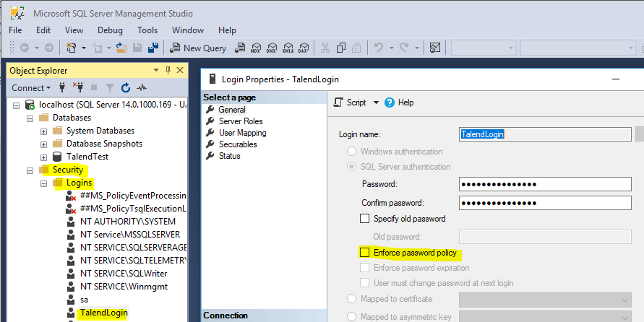Screen dimensions: 644x322
Task: Select the Mapped to asymmetric key radio
Action: [351, 317]
